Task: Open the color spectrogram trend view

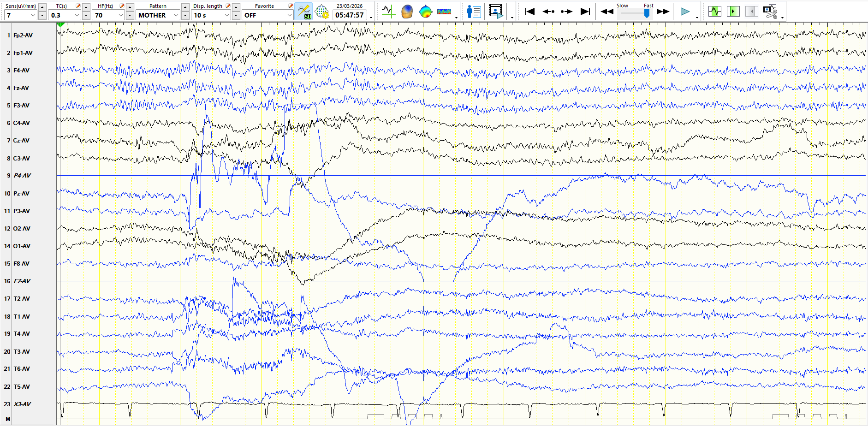Action: pos(444,11)
